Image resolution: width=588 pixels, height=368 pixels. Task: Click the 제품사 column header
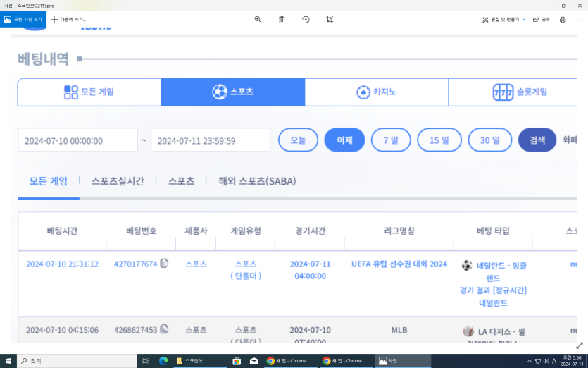click(x=196, y=231)
